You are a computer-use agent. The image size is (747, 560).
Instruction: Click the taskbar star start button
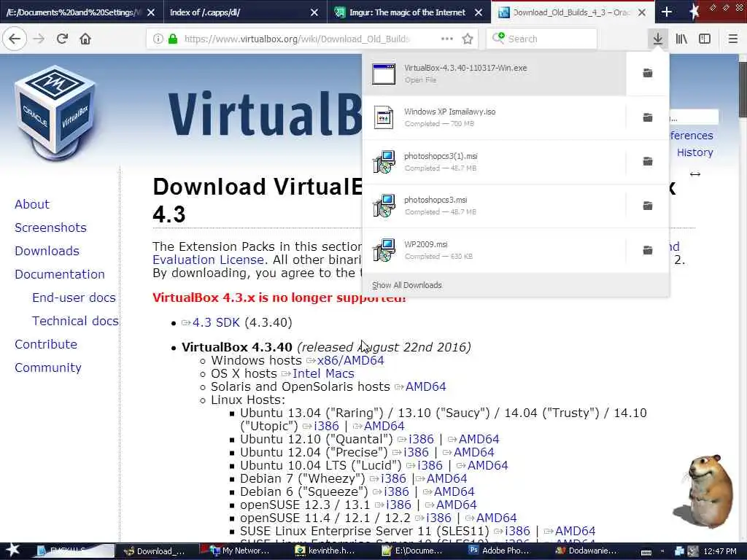(x=12, y=551)
